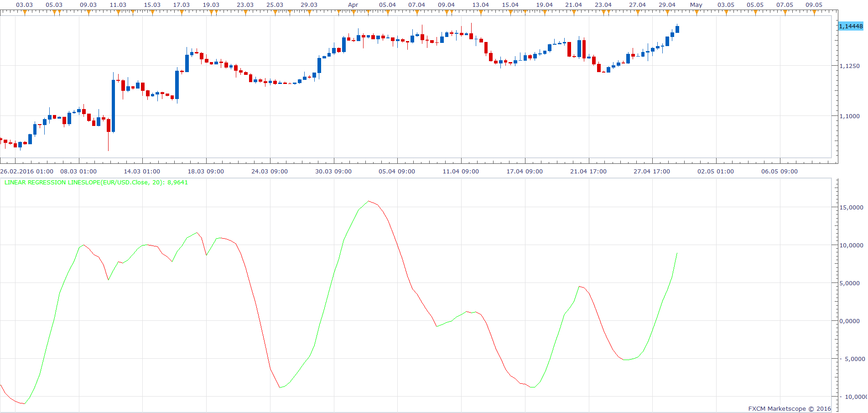Click the 15.04 top date label
The height and width of the screenshot is (413, 868).
coord(510,5)
